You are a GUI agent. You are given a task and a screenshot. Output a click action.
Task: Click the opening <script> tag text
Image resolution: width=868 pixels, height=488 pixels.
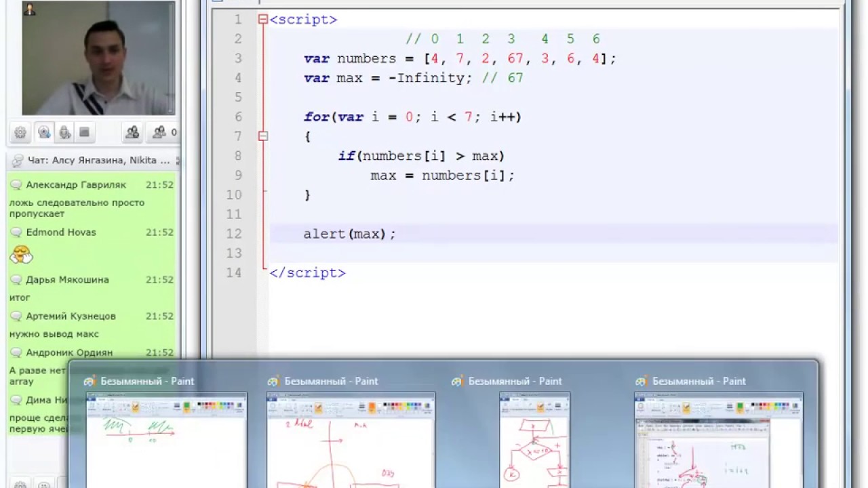(x=303, y=20)
